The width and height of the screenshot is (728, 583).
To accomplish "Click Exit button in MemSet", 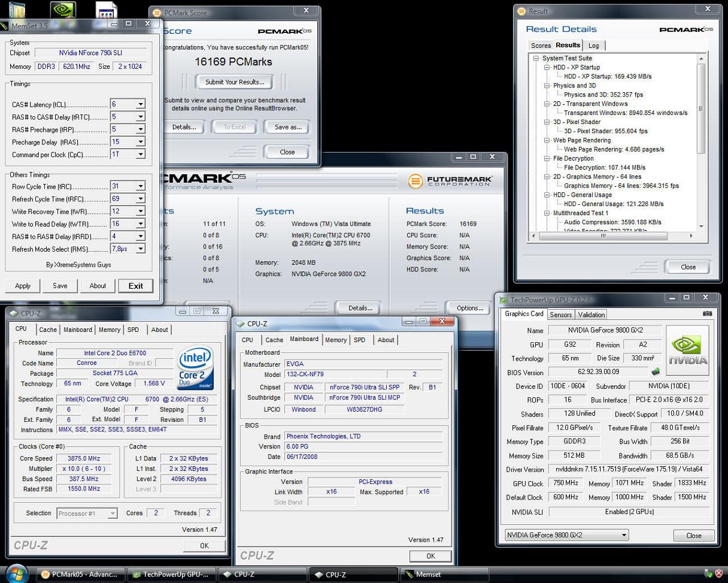I will click(x=136, y=286).
